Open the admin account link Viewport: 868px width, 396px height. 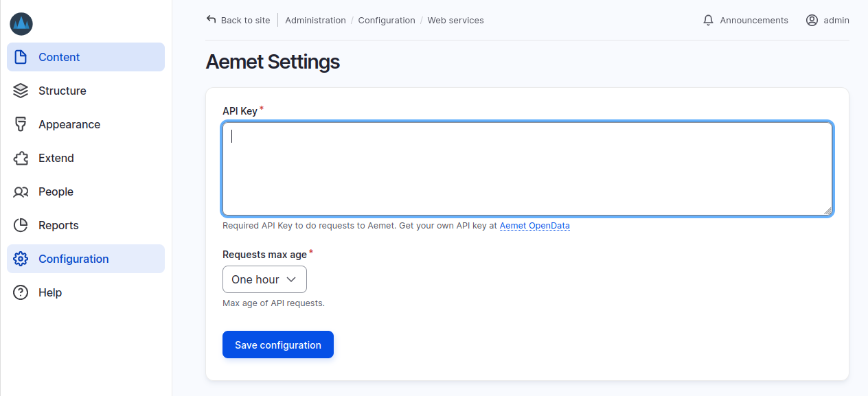[x=827, y=20]
